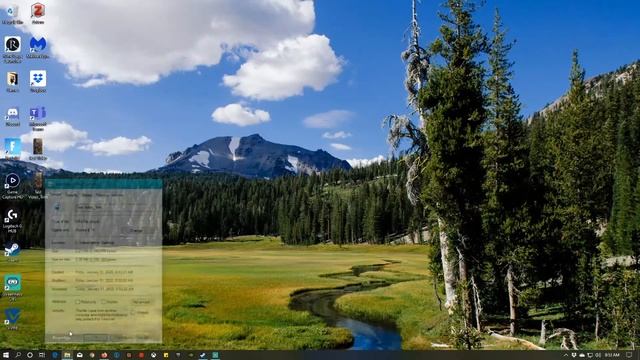Click the Change button for Opens with
Viewport: 640px width, 360px height.
(136, 230)
